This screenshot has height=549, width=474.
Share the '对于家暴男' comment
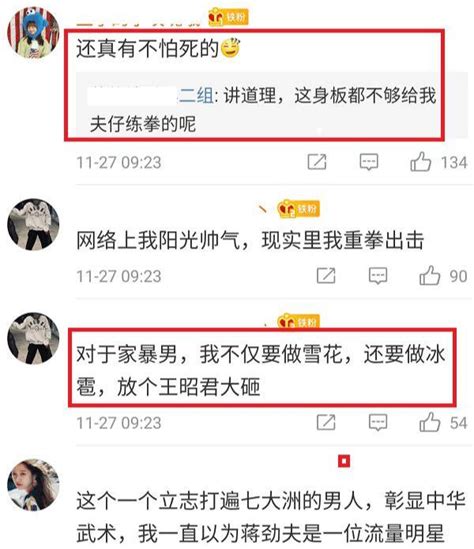(x=326, y=422)
